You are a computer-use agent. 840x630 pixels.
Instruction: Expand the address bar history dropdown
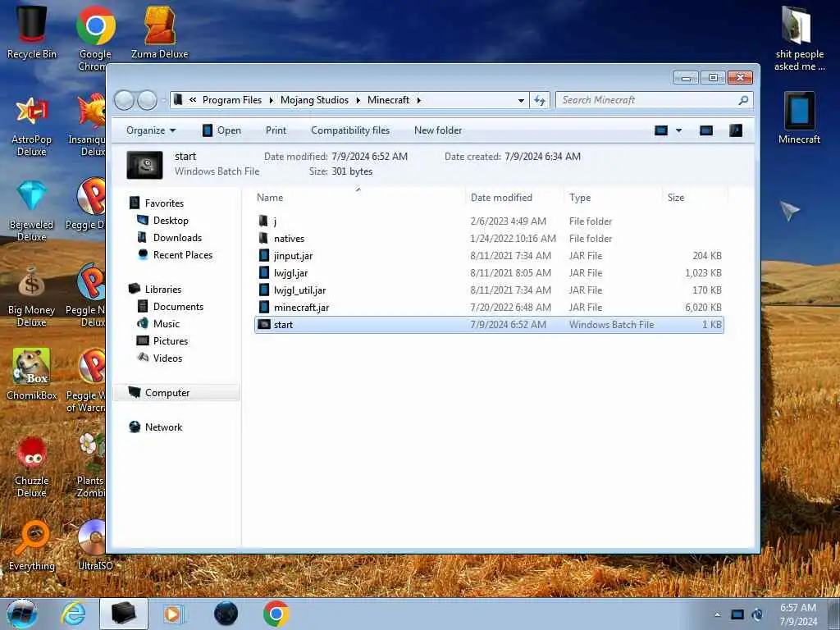coord(521,100)
